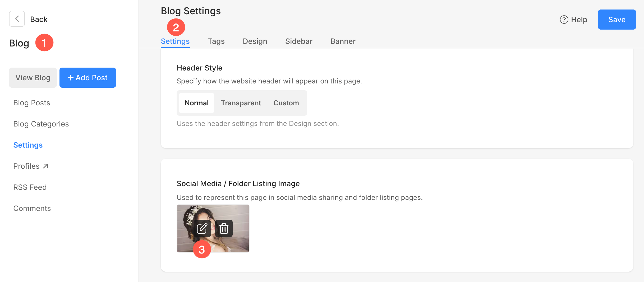Delete listing image with trash icon

pyautogui.click(x=224, y=228)
